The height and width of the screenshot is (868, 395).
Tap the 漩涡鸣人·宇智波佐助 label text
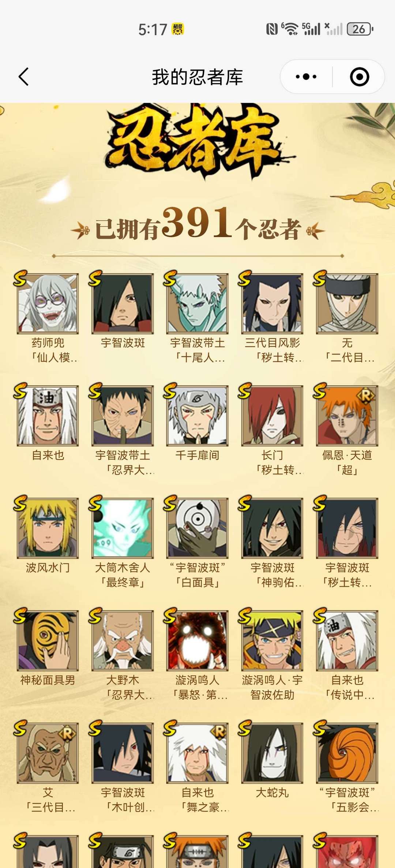point(272,687)
